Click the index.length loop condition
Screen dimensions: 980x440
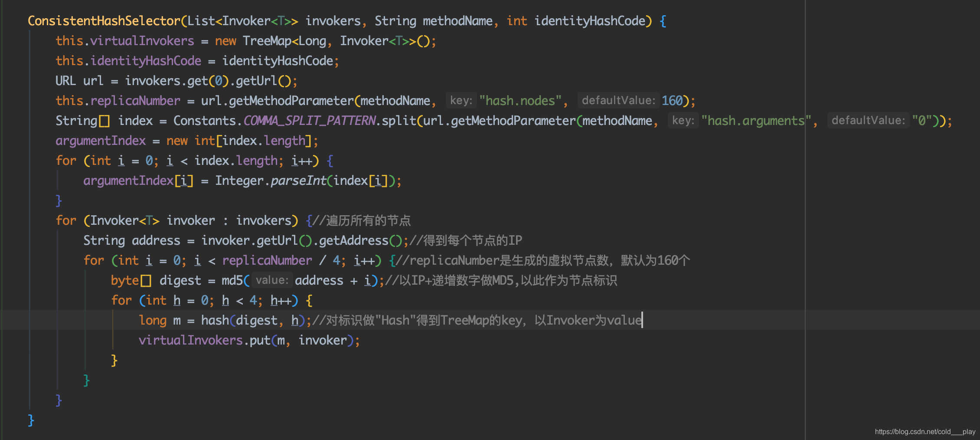222,161
